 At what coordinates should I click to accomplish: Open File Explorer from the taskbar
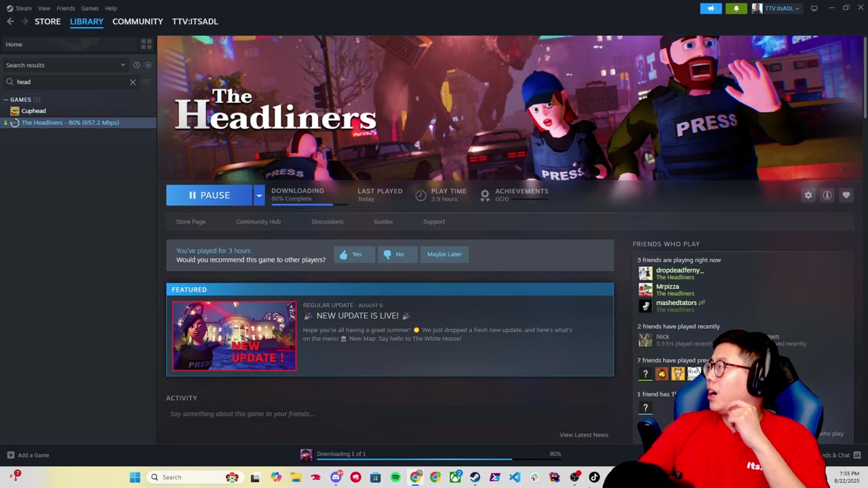(296, 477)
